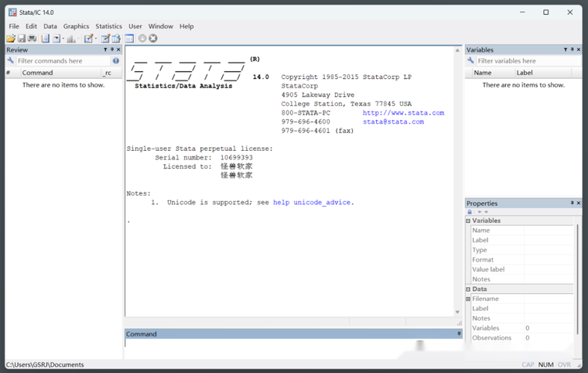Click the Results window scroll up arrow
This screenshot has width=588, height=373.
tap(457, 50)
